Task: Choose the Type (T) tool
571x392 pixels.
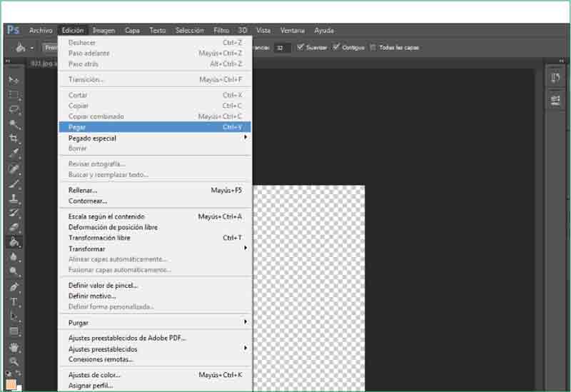Action: 14,302
